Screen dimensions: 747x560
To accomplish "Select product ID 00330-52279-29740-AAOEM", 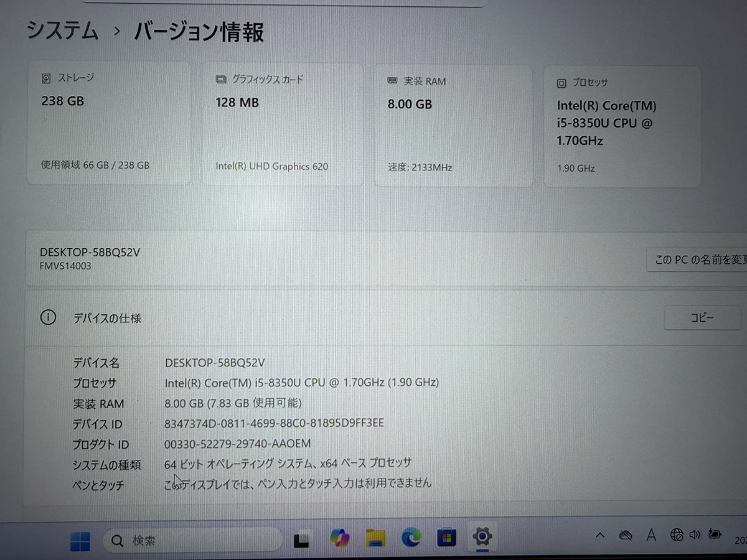I will 237,444.
